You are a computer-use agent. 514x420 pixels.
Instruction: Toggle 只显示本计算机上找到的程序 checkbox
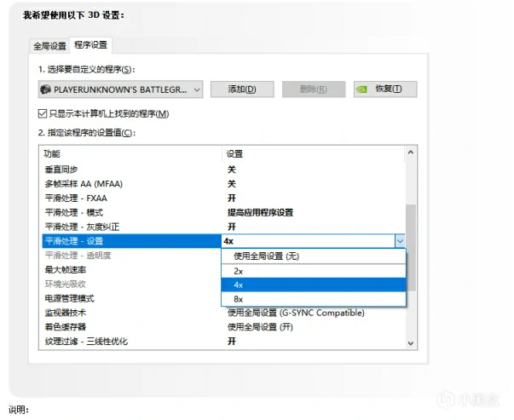coord(43,113)
